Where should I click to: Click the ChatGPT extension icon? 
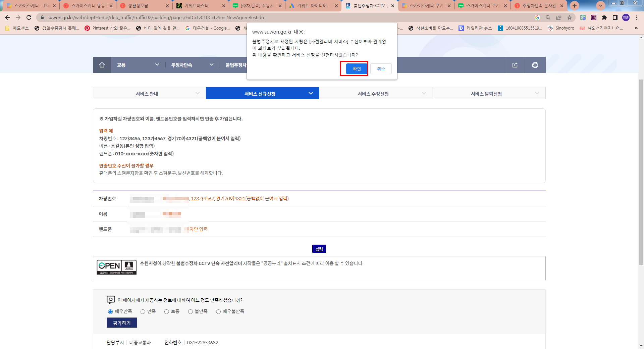pyautogui.click(x=583, y=17)
